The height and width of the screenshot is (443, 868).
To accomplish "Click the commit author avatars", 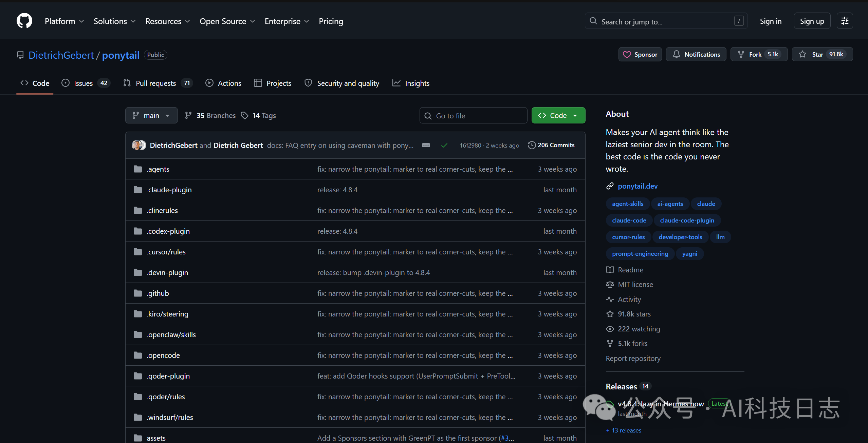I will tap(139, 145).
